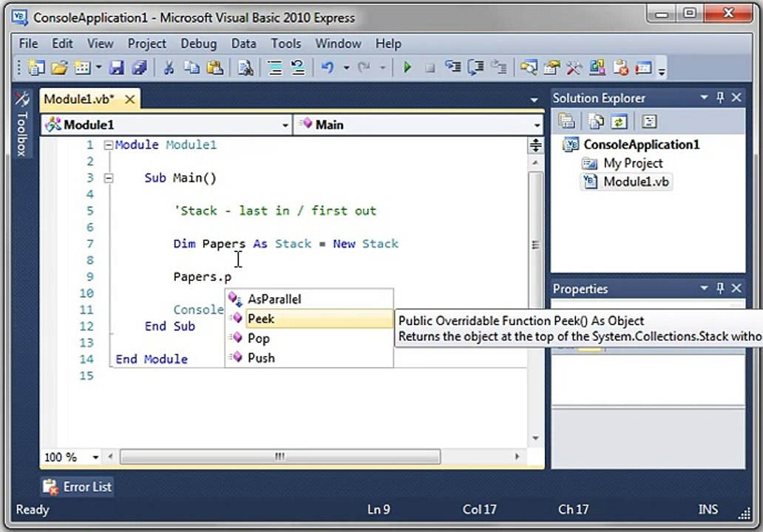763x532 pixels.
Task: Click the Undo arrow icon
Action: [x=328, y=67]
